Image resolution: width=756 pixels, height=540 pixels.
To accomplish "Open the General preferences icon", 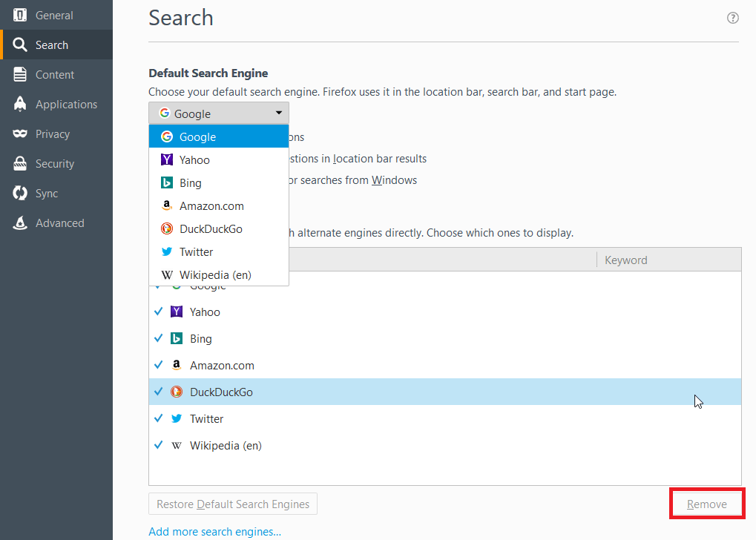I will (x=20, y=15).
